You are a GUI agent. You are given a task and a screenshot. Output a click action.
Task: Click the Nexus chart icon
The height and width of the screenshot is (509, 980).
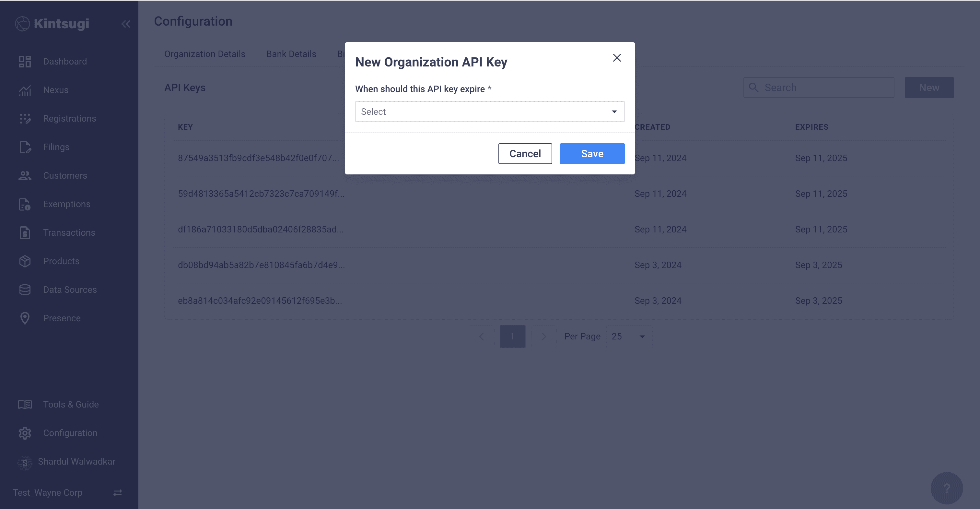tap(25, 90)
